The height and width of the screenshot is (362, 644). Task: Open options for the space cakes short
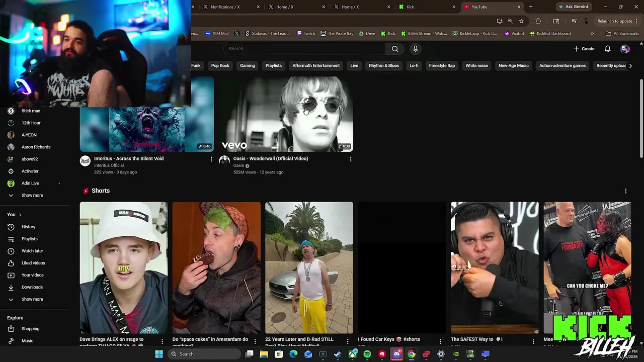[255, 341]
